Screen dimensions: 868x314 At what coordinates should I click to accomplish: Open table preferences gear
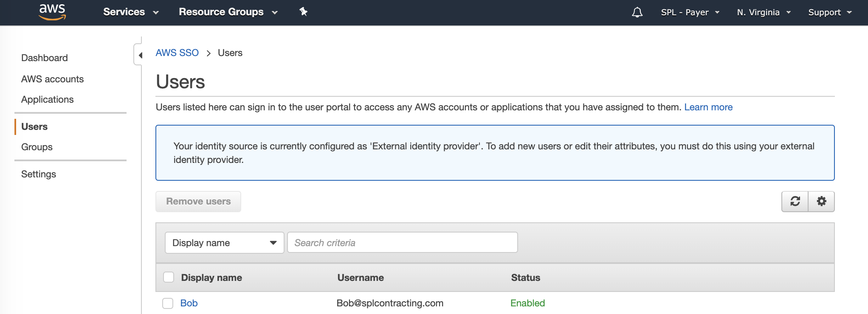(821, 201)
